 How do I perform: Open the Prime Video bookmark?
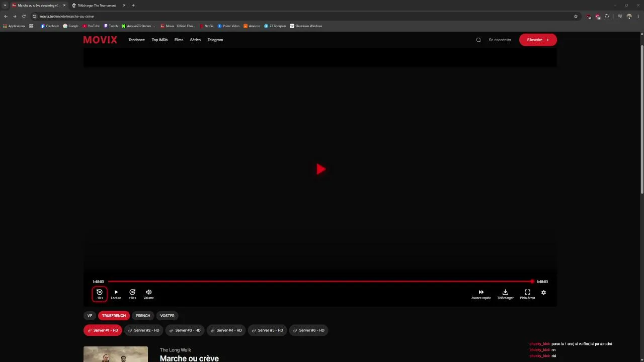(x=228, y=26)
